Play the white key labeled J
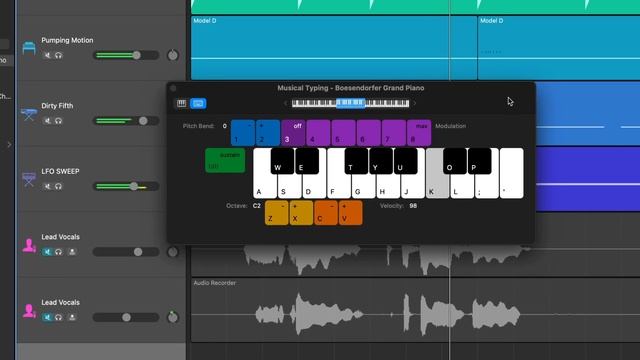 tap(413, 187)
